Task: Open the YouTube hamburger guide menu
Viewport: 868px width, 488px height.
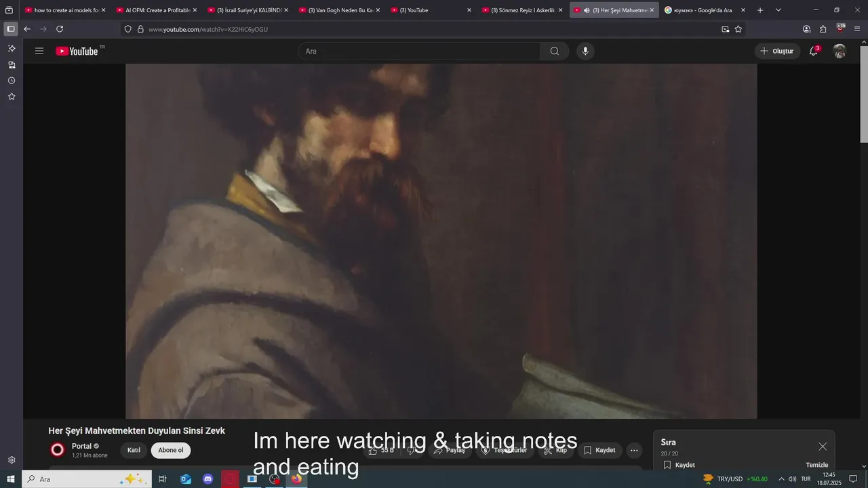Action: [39, 51]
